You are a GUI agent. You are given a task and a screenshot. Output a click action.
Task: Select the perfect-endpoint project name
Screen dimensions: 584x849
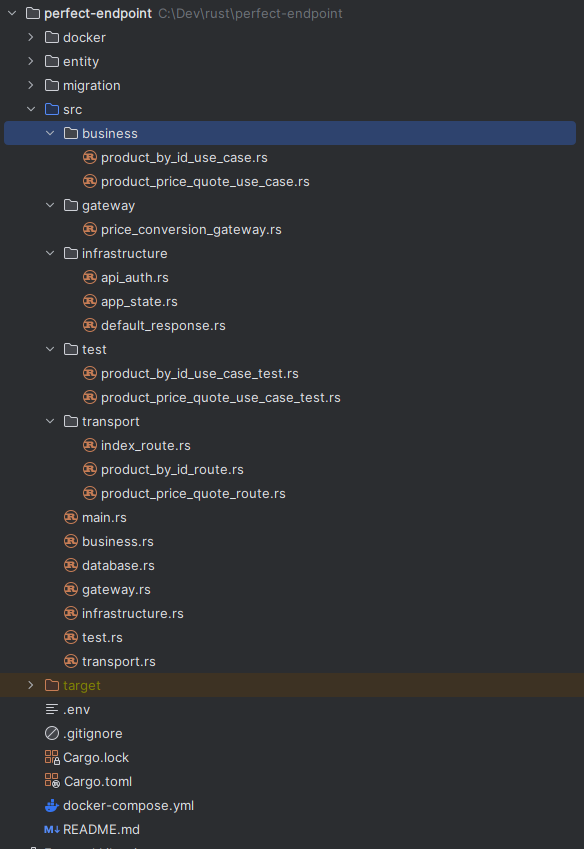click(98, 14)
